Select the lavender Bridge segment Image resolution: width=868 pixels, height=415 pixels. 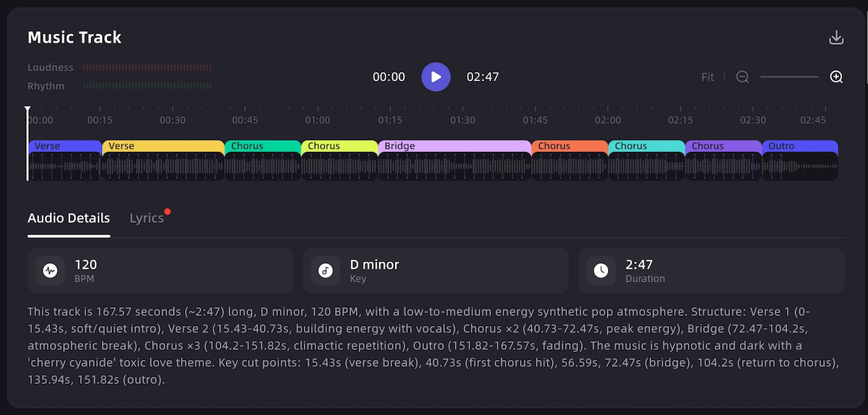455,146
